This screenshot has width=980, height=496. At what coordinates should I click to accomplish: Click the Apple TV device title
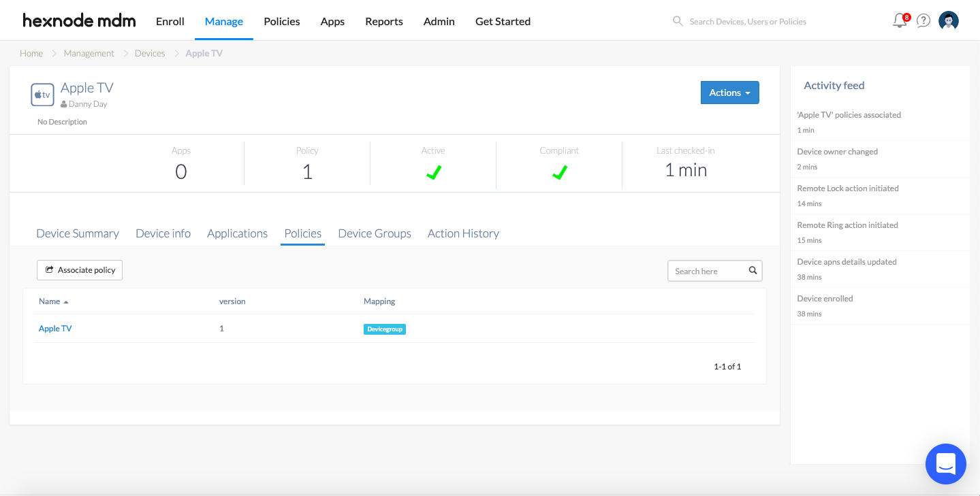tap(87, 88)
